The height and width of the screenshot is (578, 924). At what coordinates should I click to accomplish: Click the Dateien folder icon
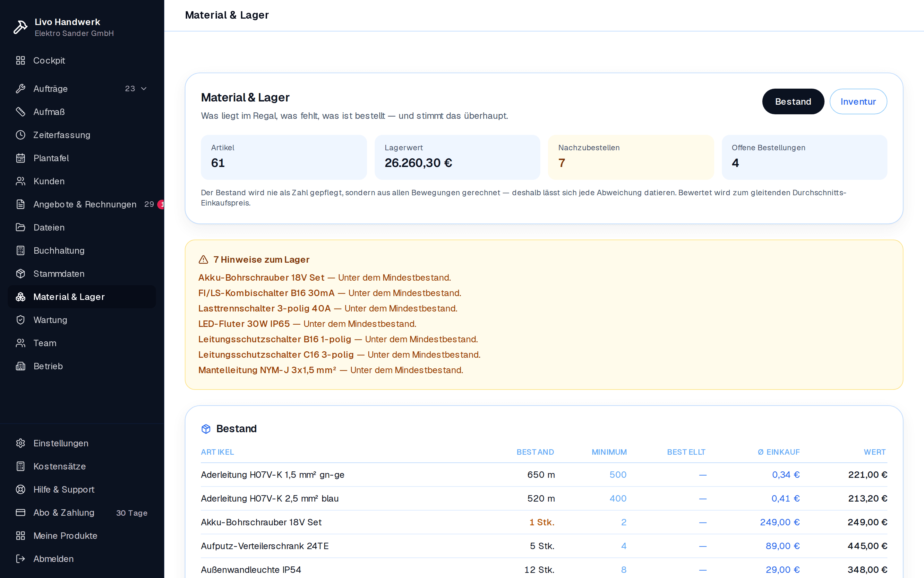21,227
